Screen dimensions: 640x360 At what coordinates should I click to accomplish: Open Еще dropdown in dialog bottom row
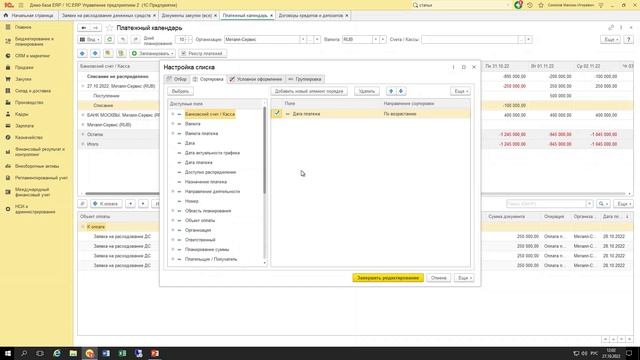464,278
